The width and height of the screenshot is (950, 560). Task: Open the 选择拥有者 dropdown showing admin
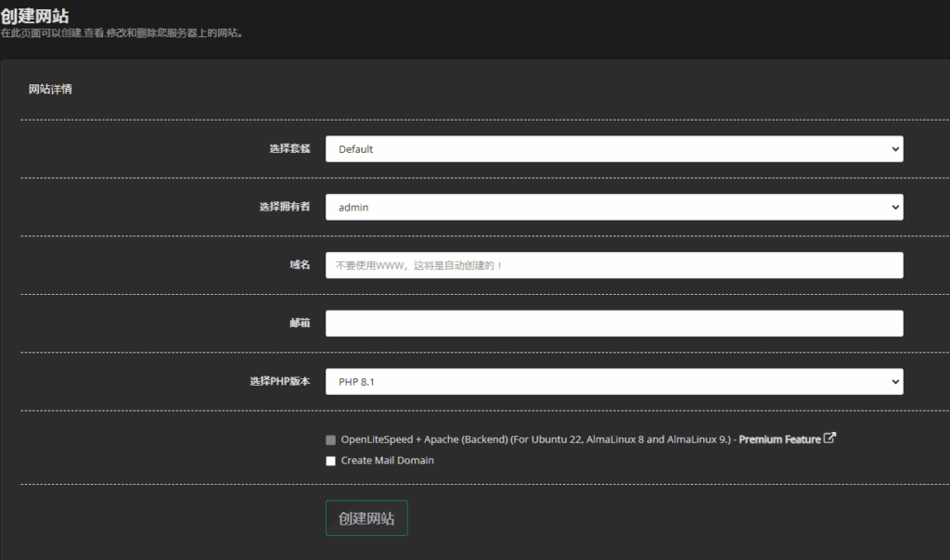pyautogui.click(x=613, y=208)
